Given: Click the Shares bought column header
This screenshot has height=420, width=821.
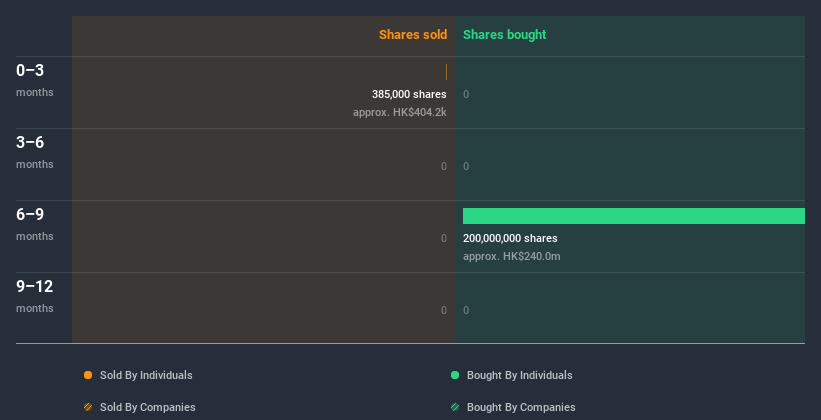Looking at the screenshot, I should [x=505, y=35].
